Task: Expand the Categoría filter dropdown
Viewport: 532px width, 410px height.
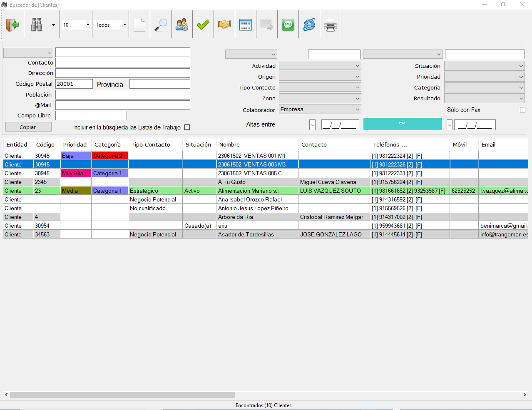Action: click(485, 87)
